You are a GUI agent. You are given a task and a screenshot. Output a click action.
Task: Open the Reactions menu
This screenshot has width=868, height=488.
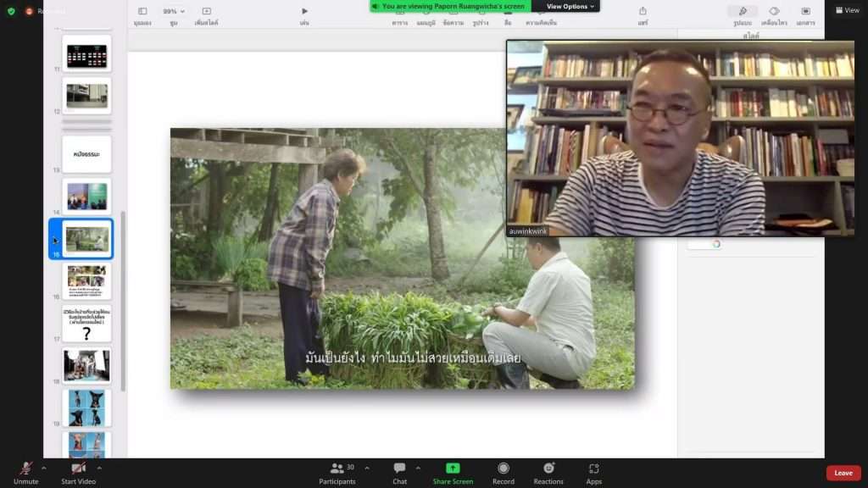point(548,474)
